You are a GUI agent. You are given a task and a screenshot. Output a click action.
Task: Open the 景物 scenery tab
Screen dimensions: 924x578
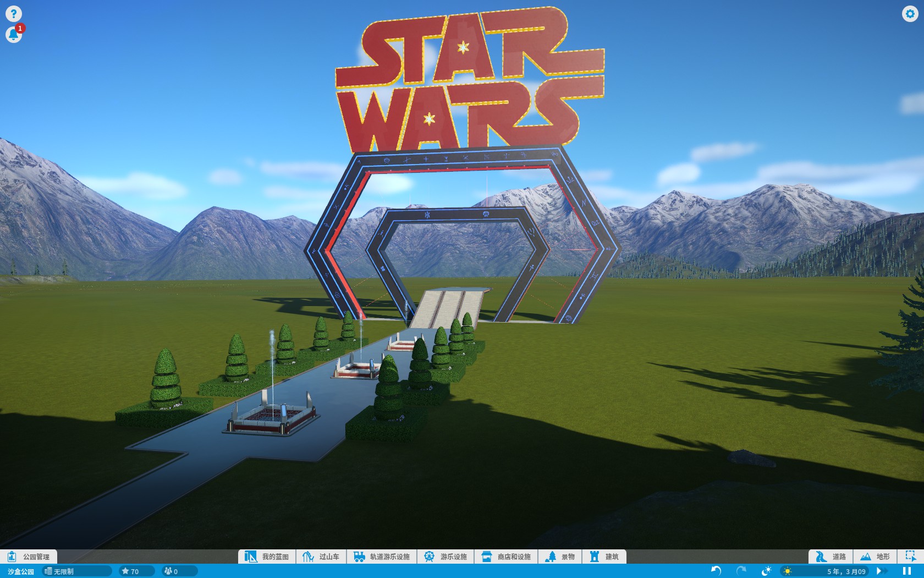560,557
